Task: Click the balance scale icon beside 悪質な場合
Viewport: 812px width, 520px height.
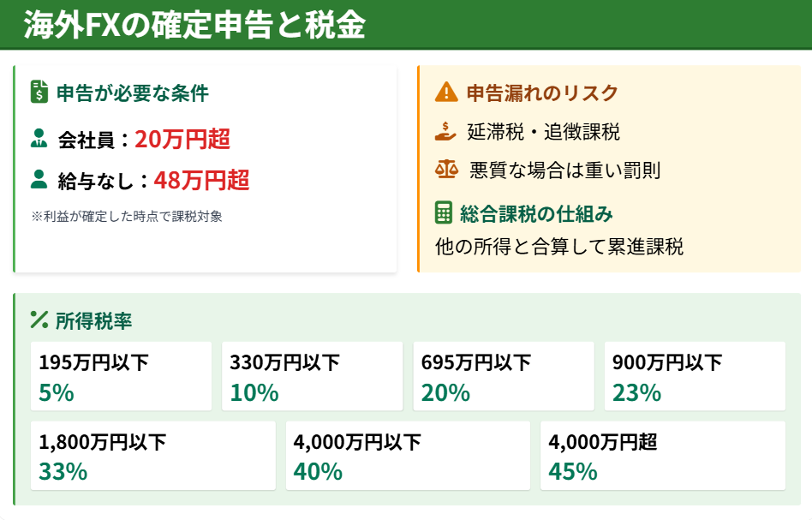Action: click(x=446, y=169)
